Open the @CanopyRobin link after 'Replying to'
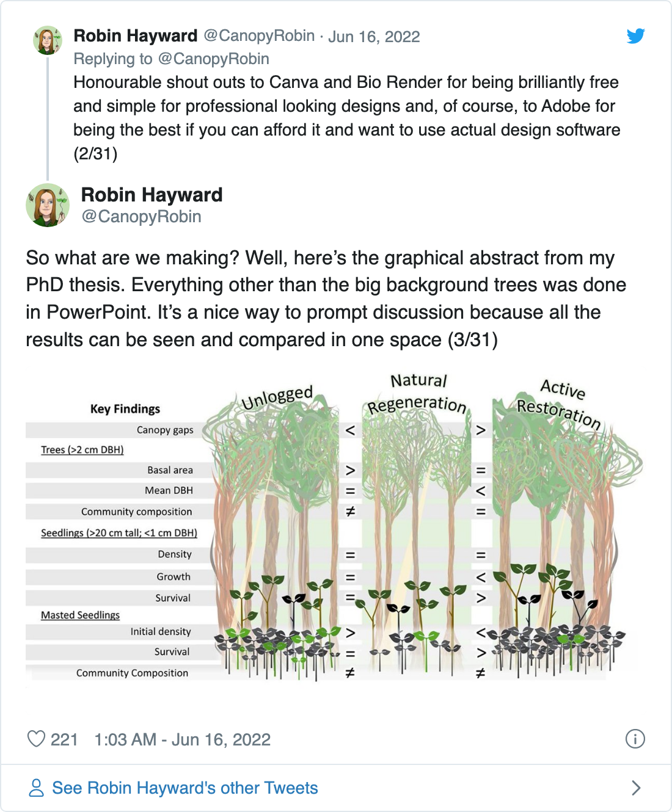 pos(213,59)
